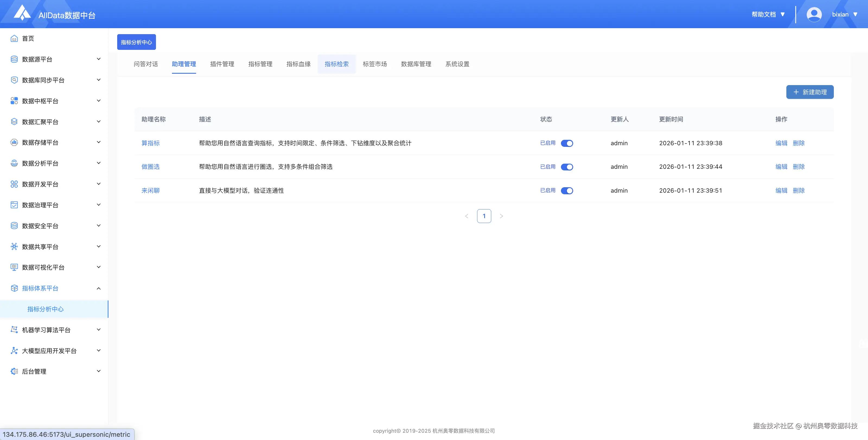Click the user avatar icon
Screen dimensions: 868x440
(x=814, y=14)
